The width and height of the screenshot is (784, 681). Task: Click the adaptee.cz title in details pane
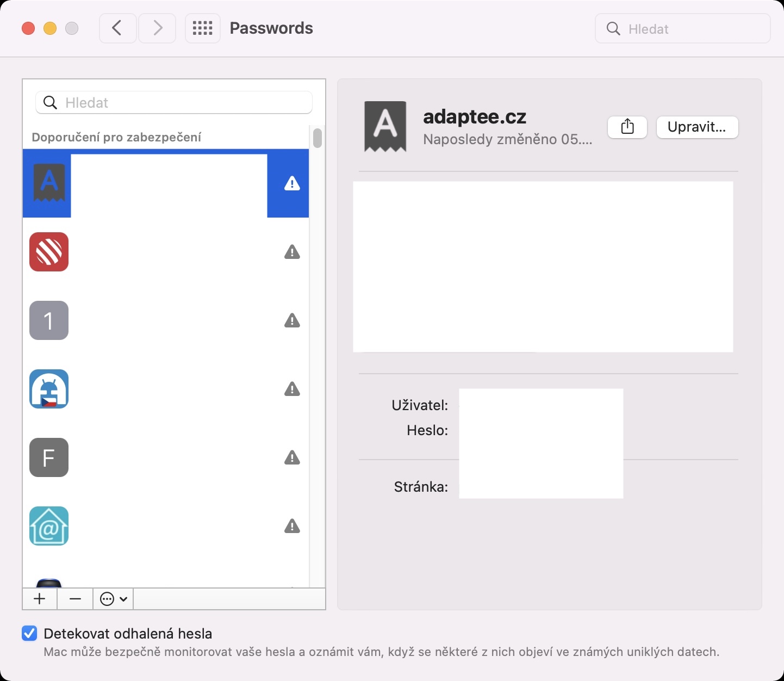tap(475, 116)
